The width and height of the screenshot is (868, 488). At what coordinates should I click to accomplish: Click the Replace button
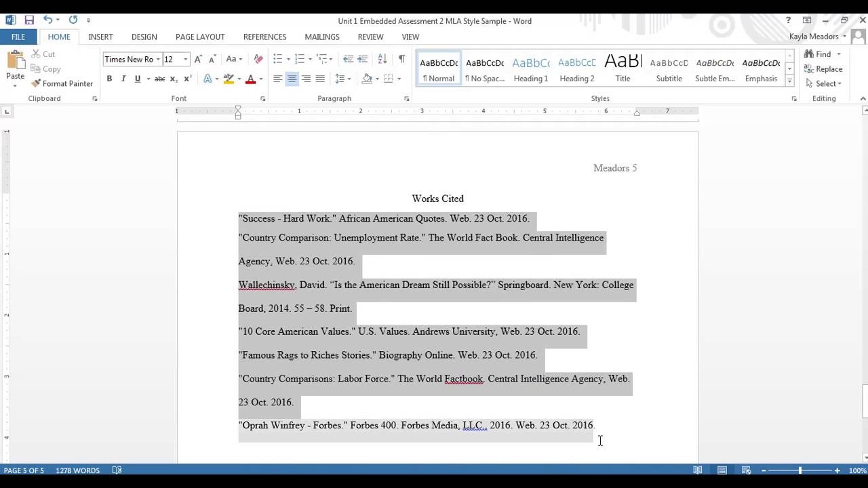pos(823,69)
